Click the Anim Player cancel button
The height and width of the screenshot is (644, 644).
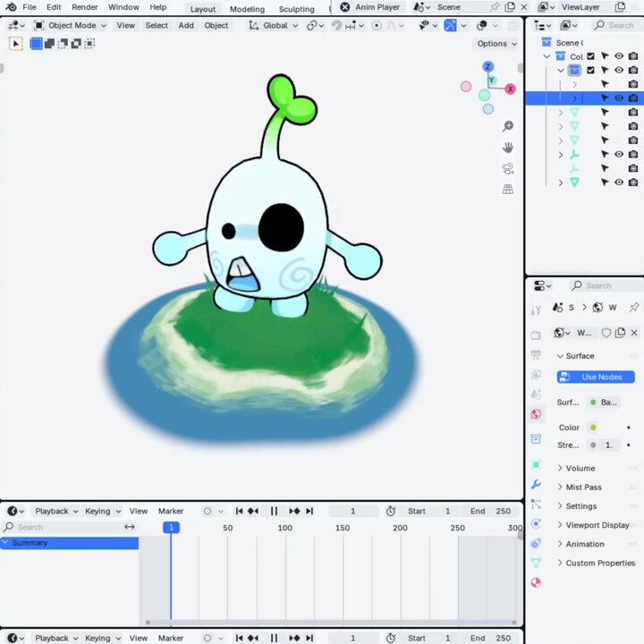pyautogui.click(x=345, y=7)
